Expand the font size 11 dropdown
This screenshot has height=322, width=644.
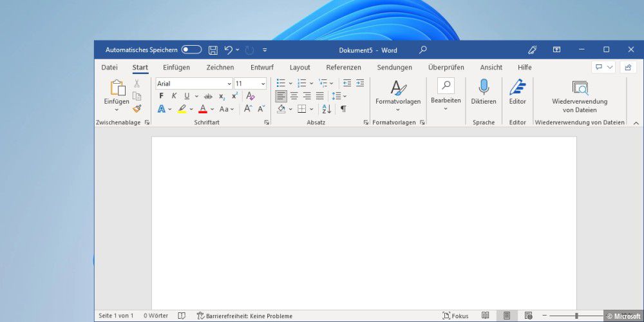pos(263,84)
